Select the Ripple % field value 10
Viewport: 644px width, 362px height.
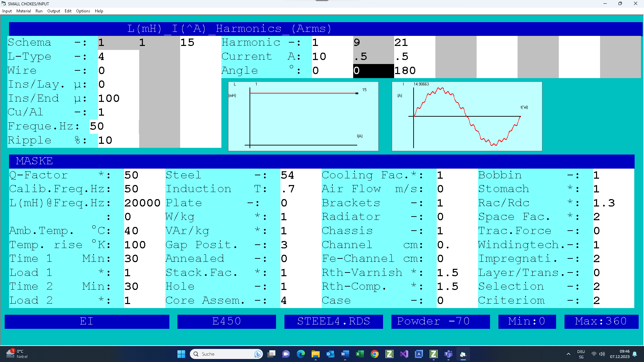click(x=118, y=140)
